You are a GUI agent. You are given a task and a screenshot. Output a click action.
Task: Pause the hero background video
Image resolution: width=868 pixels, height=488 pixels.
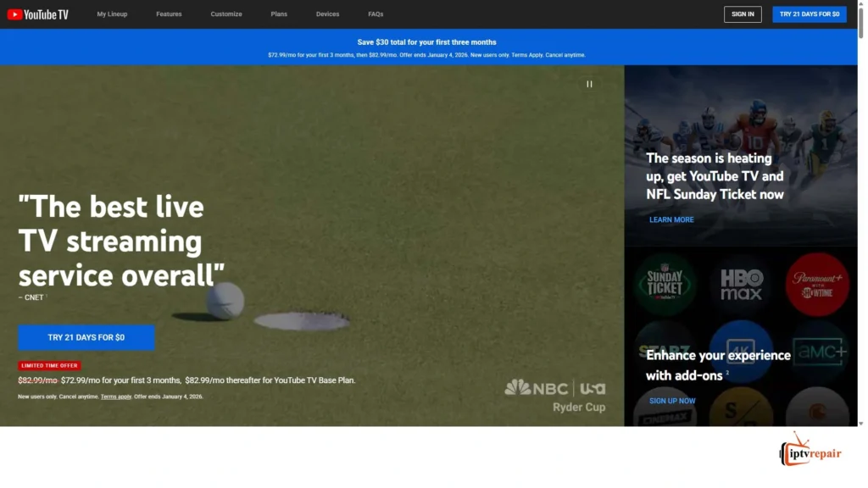(589, 84)
